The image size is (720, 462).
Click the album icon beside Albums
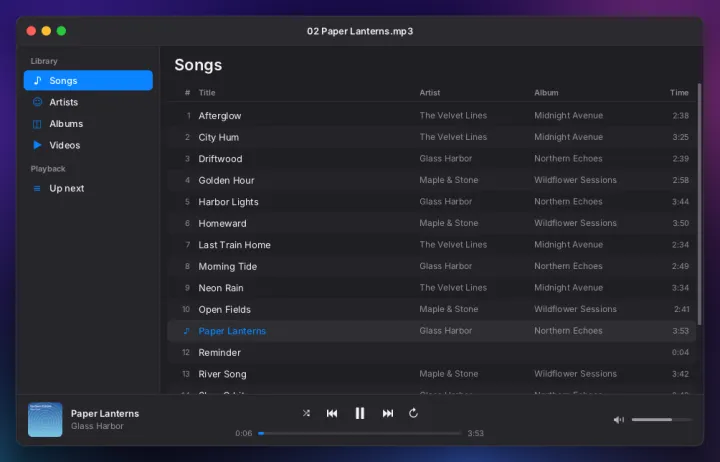coord(37,124)
